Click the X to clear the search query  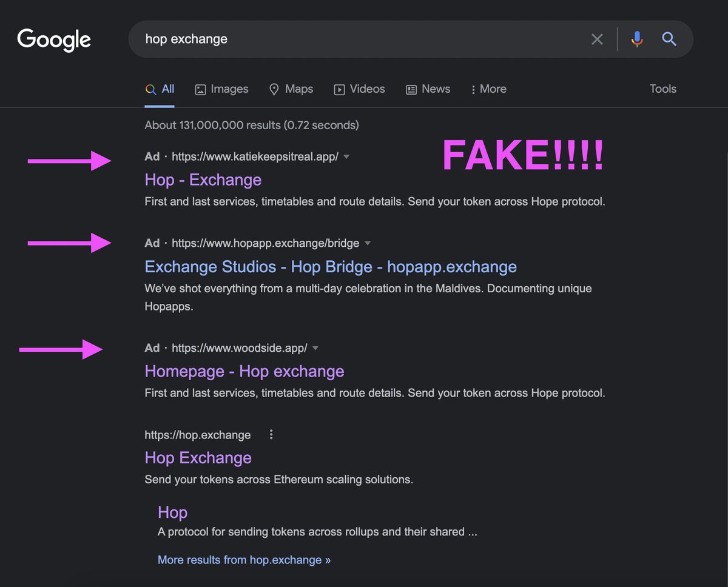tap(597, 39)
